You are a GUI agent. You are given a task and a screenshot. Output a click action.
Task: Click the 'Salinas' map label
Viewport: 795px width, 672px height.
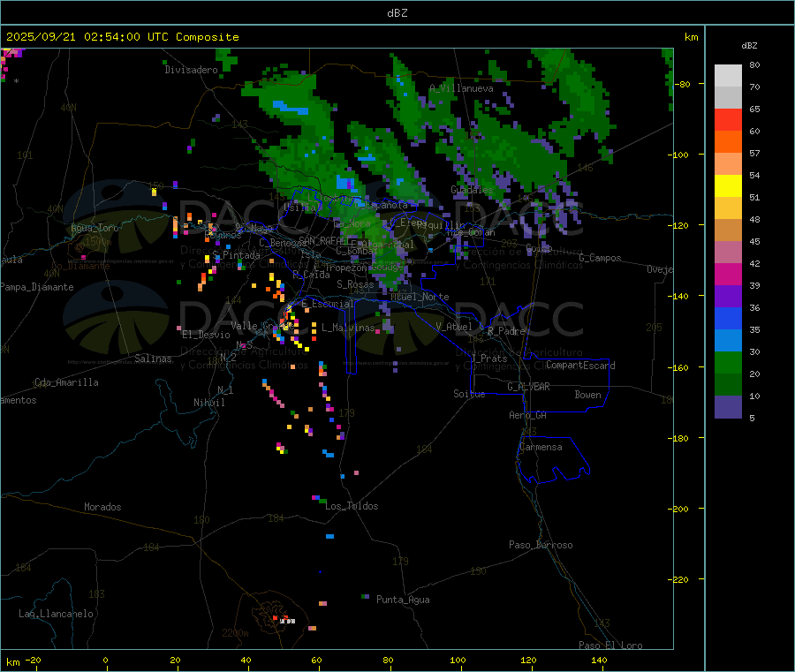[153, 359]
